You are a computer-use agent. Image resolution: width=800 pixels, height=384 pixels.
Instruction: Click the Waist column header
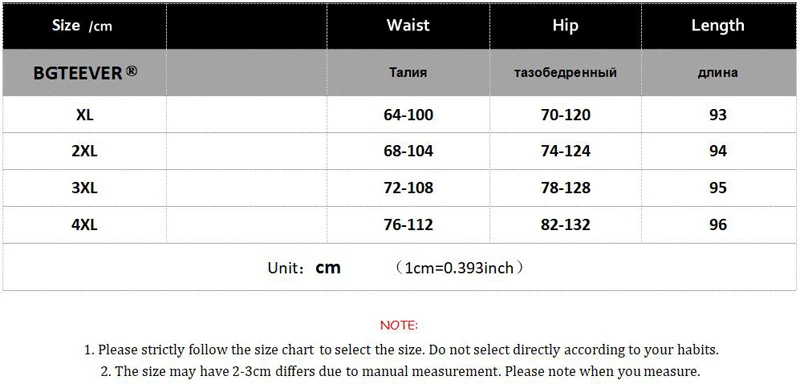408,25
